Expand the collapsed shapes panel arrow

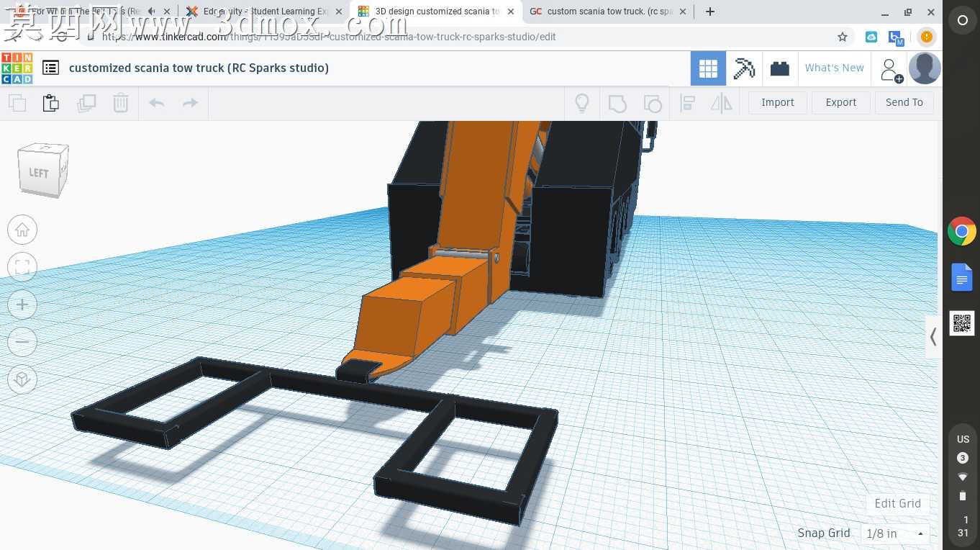click(x=933, y=337)
